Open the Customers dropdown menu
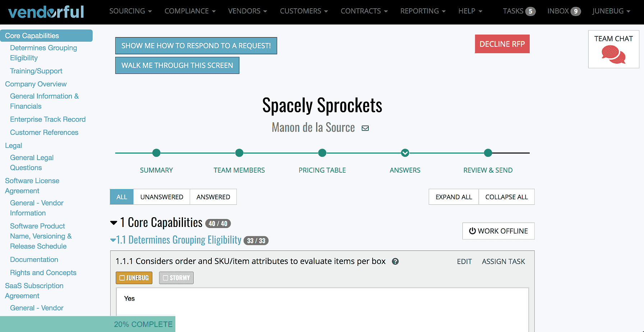The image size is (644, 332). (x=304, y=11)
